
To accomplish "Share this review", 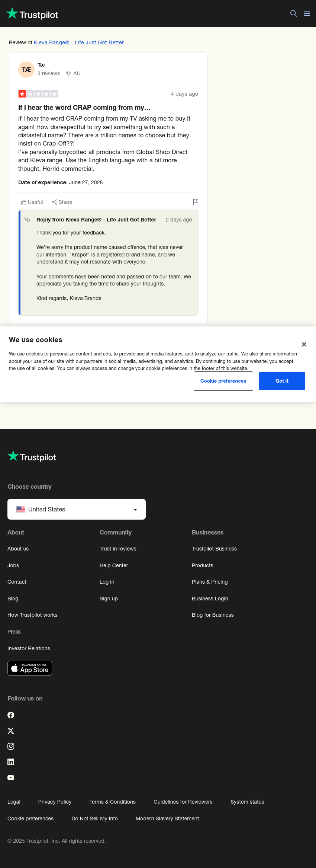I will click(62, 202).
